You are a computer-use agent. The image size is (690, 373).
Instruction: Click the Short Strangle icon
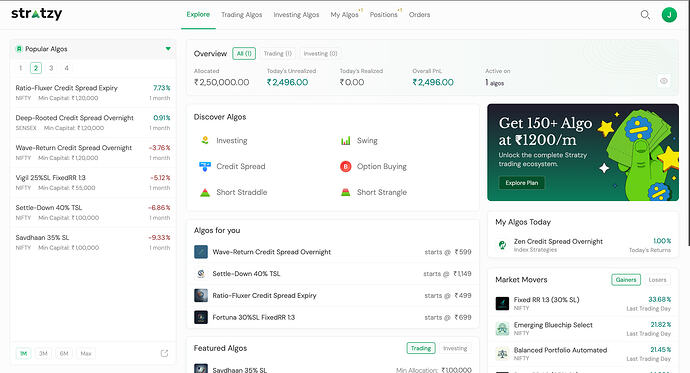coord(345,192)
